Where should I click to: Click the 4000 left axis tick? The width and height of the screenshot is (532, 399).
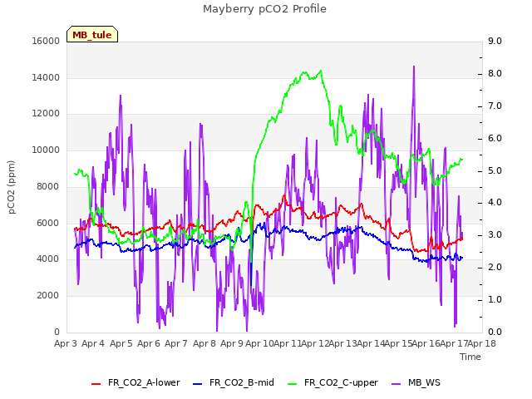(x=48, y=259)
